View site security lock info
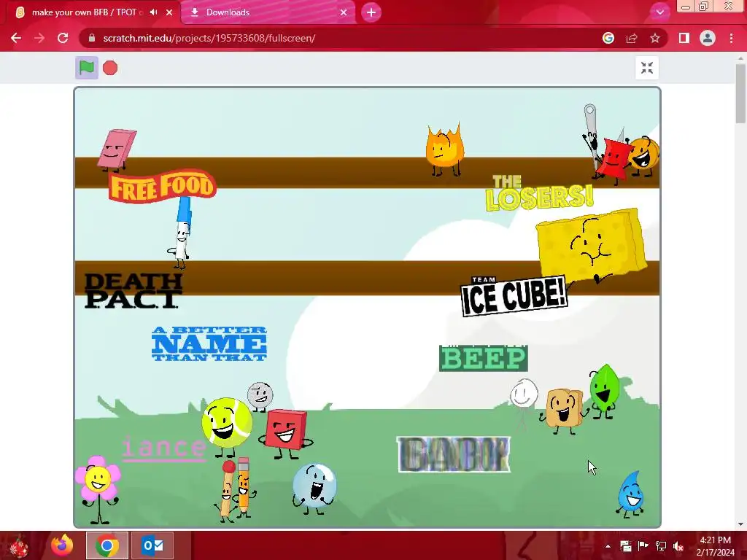 tap(93, 38)
